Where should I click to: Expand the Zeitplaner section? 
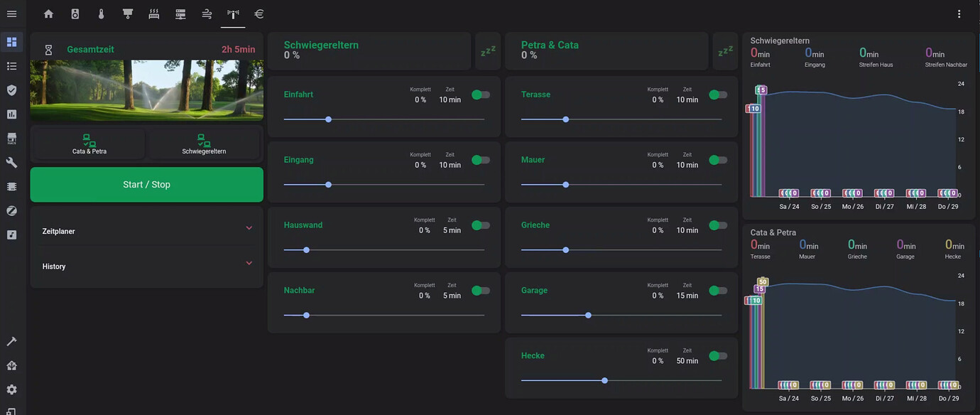(x=146, y=230)
